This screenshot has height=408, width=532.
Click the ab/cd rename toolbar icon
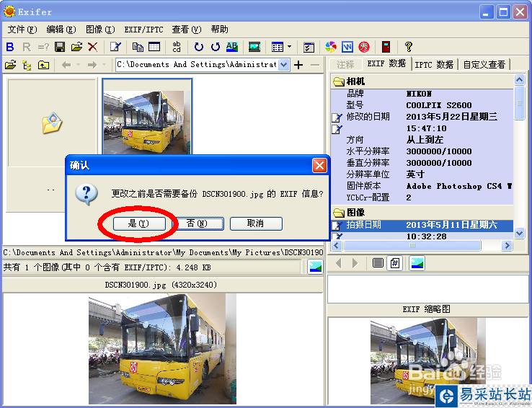coord(177,47)
